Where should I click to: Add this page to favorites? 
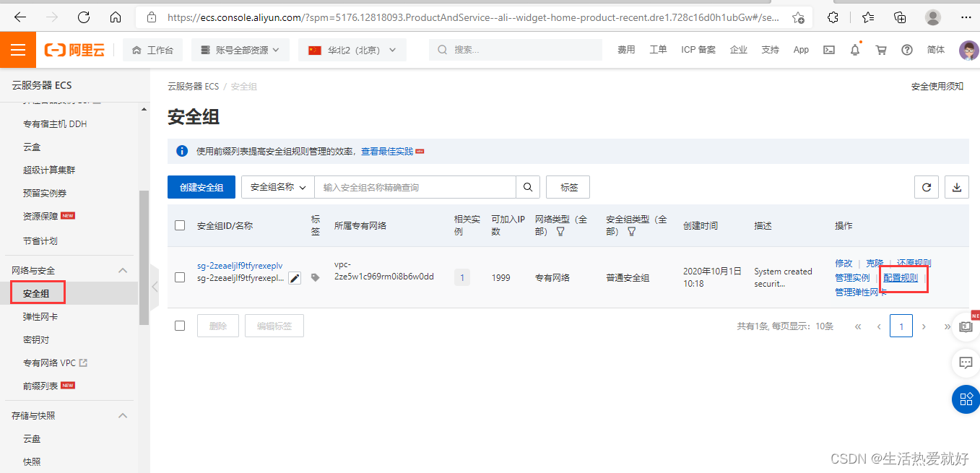click(x=798, y=17)
